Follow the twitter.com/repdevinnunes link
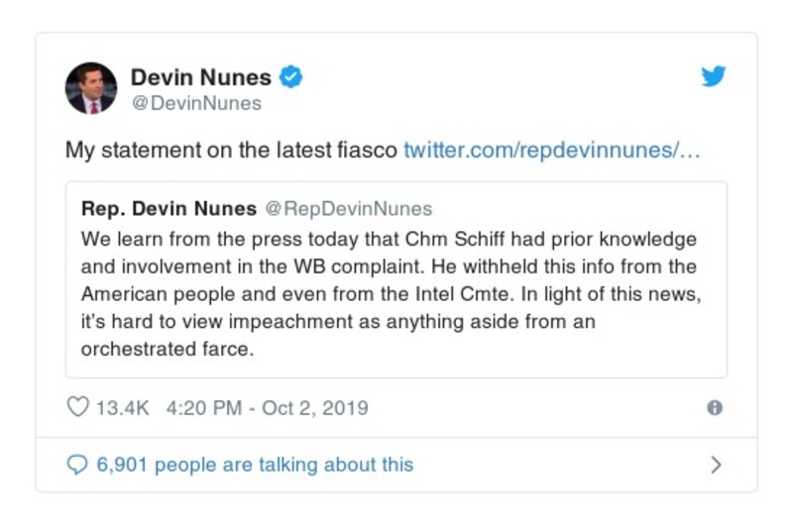This screenshot has height=532, width=793. point(552,151)
